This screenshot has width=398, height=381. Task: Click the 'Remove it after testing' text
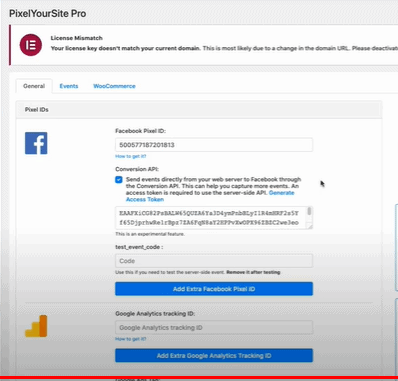[253, 272]
